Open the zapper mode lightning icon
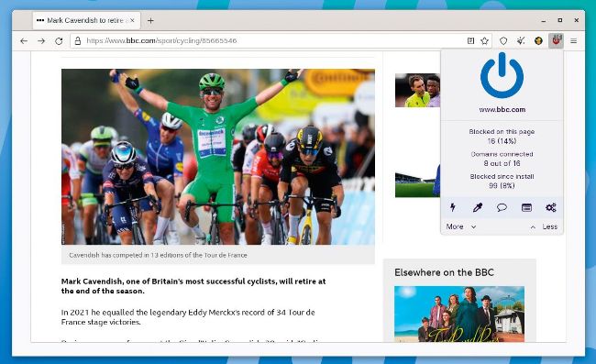 click(x=453, y=207)
